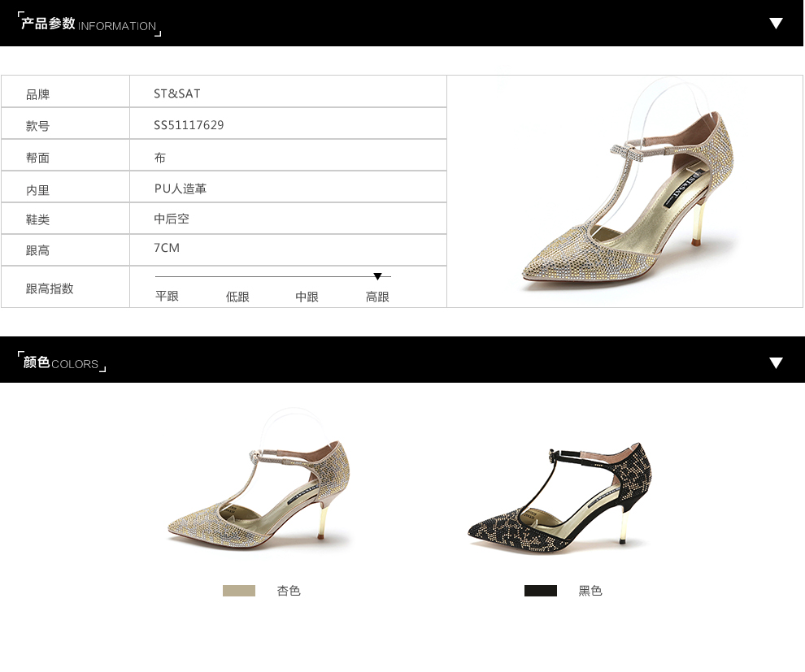Click the 产品参数 INFORMATION header title
805x672 pixels.
point(89,24)
